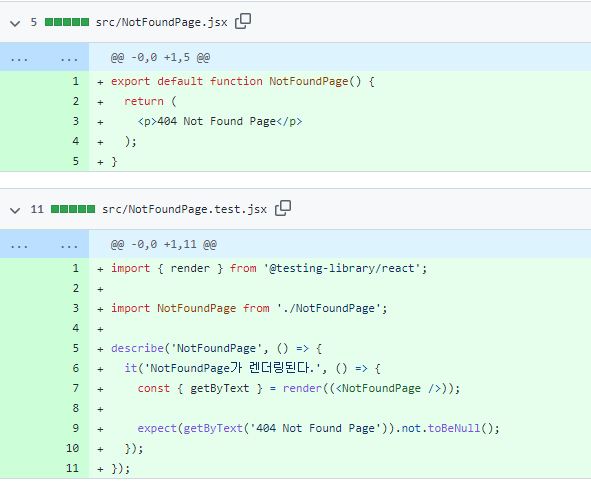Open the src/NotFoundPage.test.jsx file link
Image resolution: width=591 pixels, height=483 pixels.
click(184, 209)
